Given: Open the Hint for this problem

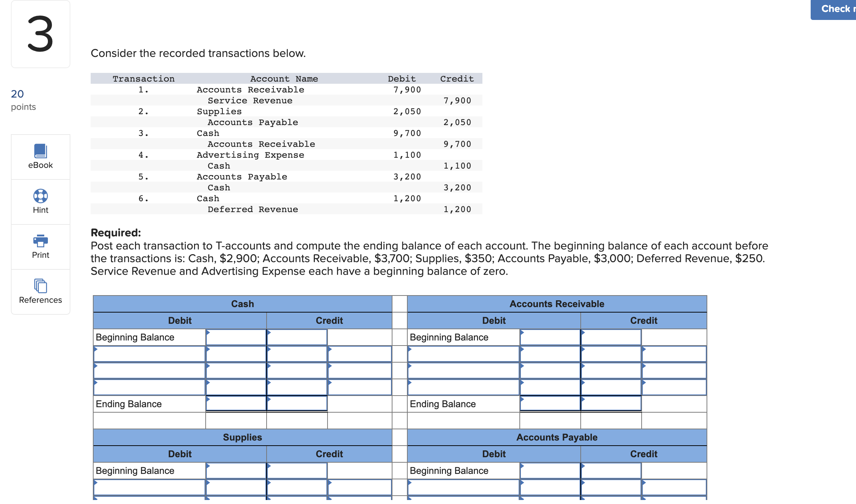Looking at the screenshot, I should point(40,202).
